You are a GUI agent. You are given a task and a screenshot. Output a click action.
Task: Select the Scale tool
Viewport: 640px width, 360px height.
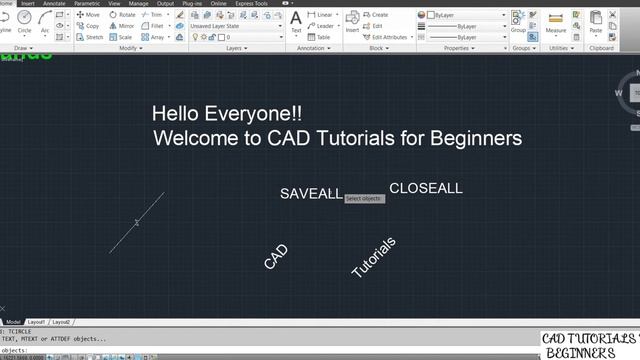pos(120,37)
